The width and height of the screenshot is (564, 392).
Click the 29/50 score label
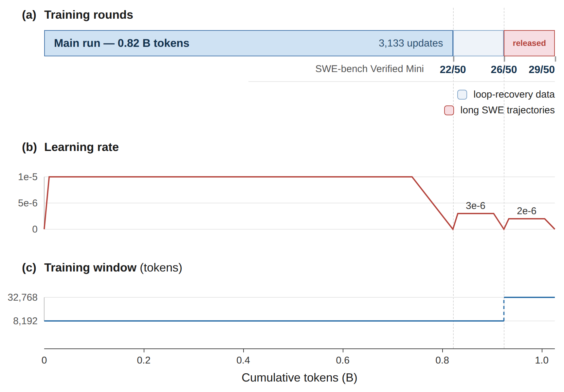point(541,69)
